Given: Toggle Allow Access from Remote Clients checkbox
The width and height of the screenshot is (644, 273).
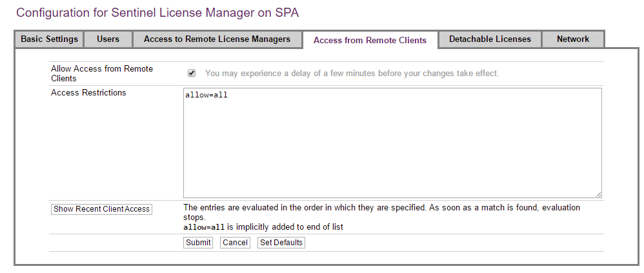Looking at the screenshot, I should click(x=192, y=73).
